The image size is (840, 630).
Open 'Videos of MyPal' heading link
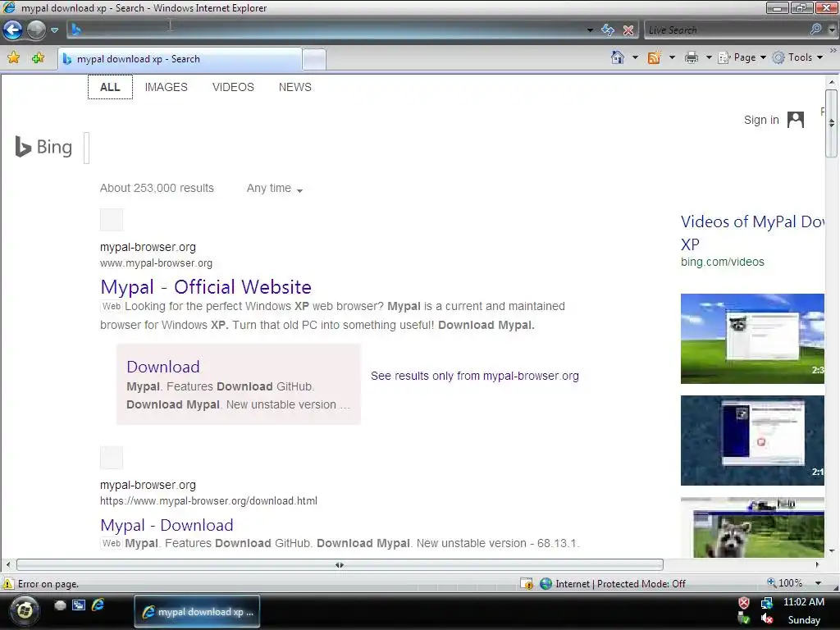point(752,233)
